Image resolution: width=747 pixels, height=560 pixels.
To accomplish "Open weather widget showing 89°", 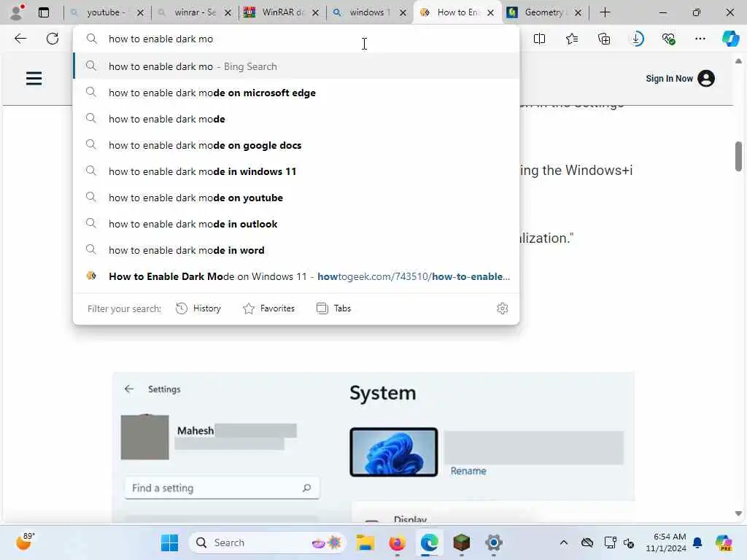I will click(x=25, y=542).
